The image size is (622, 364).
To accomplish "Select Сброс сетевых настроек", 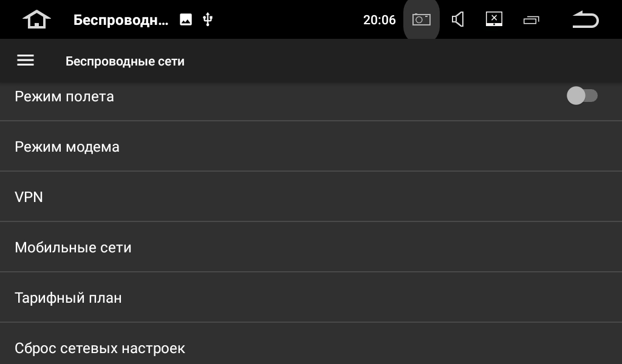I will pos(311,343).
